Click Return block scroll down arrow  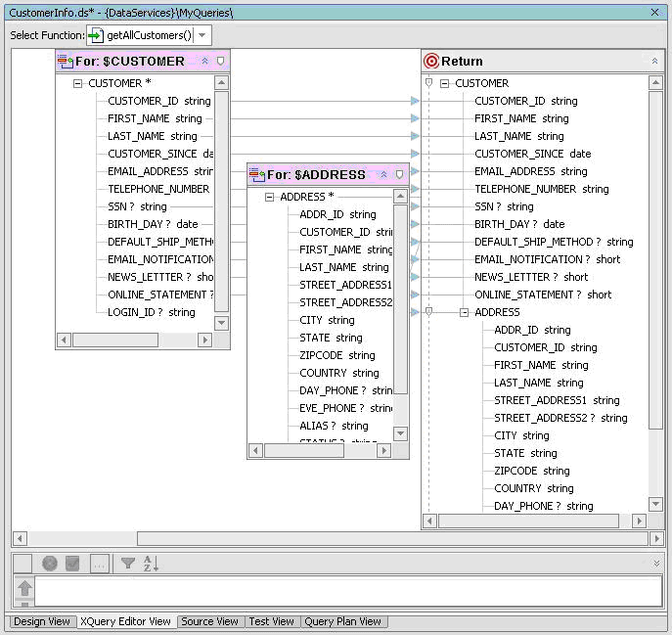(x=655, y=504)
